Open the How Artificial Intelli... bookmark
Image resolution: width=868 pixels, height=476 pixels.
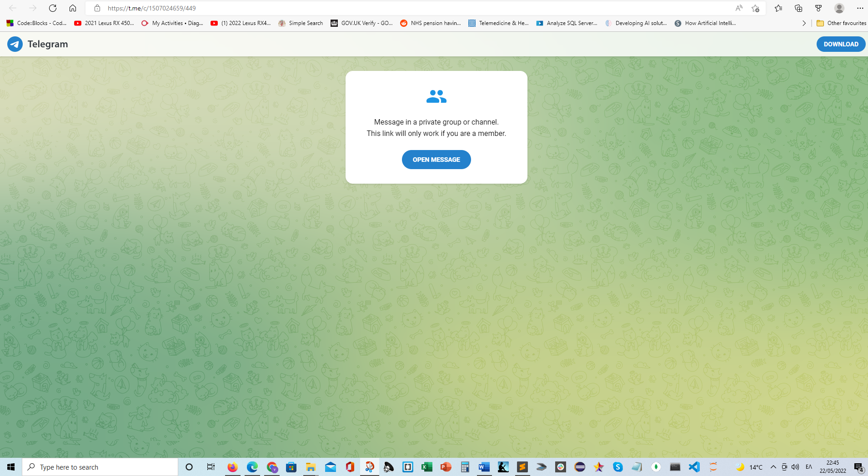705,23
